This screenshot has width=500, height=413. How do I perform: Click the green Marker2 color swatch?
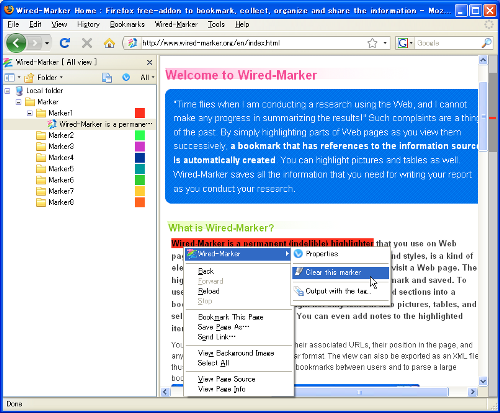[x=140, y=135]
